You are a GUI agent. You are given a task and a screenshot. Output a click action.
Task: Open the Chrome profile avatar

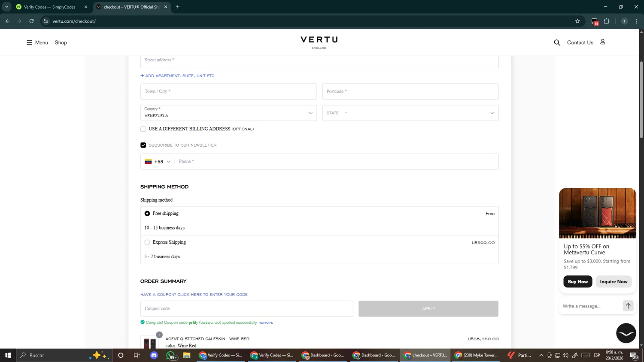[x=624, y=21]
